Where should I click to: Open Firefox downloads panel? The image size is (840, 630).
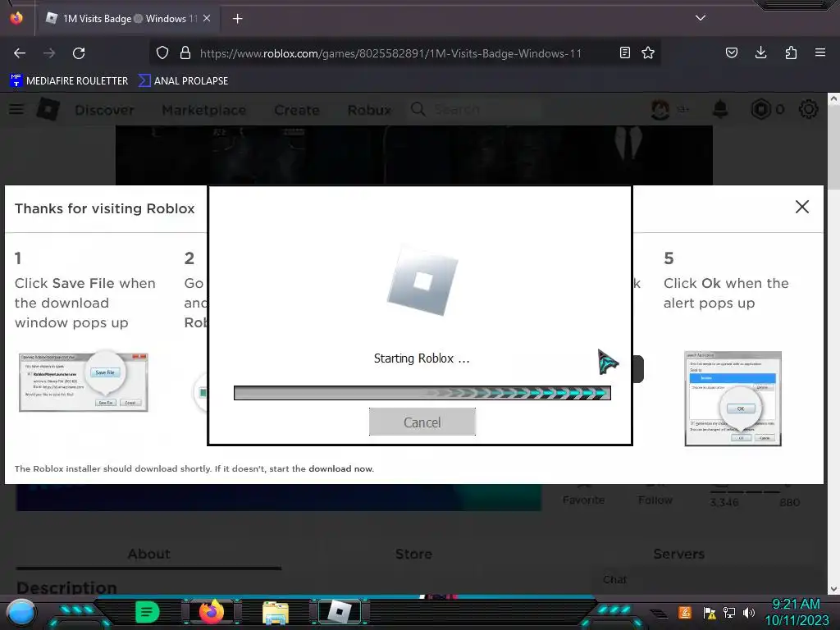click(760, 53)
